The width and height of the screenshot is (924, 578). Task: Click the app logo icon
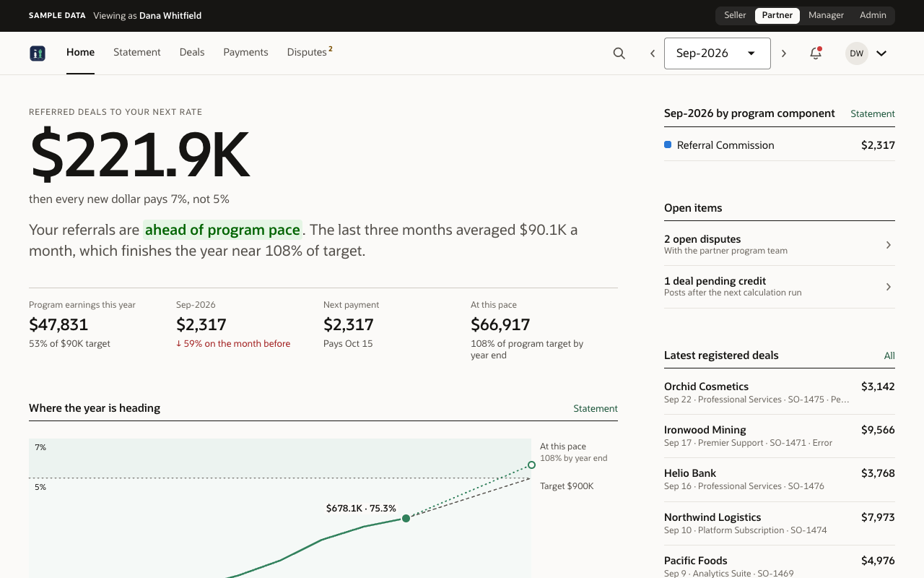pyautogui.click(x=38, y=53)
